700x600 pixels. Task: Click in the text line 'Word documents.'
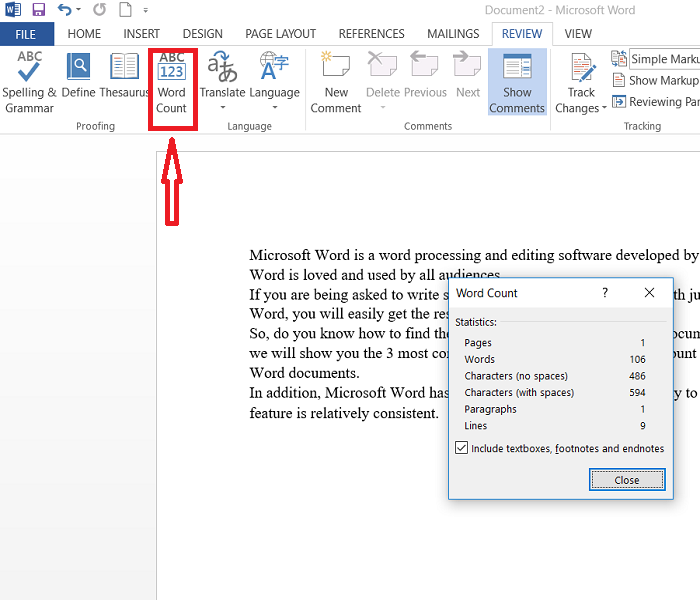[x=304, y=373]
